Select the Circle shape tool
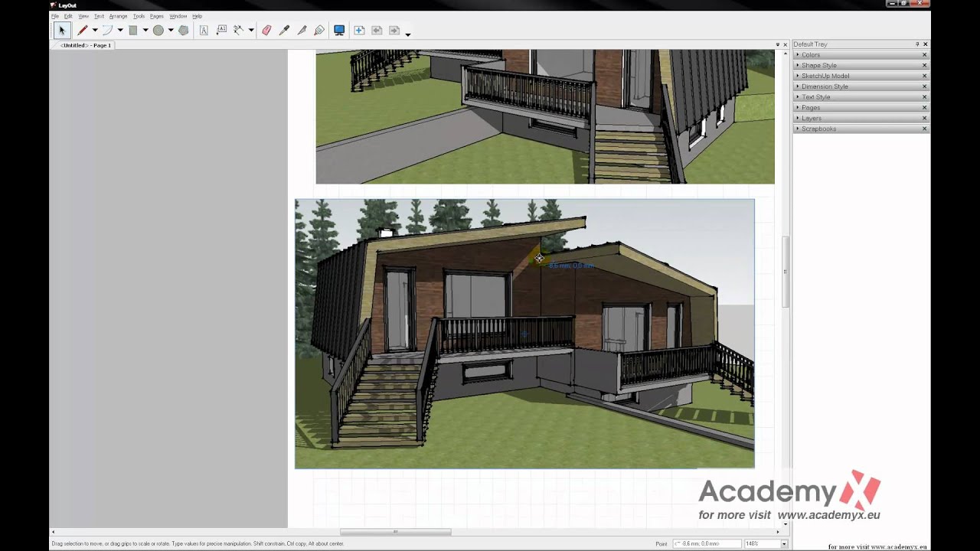 pyautogui.click(x=158, y=31)
